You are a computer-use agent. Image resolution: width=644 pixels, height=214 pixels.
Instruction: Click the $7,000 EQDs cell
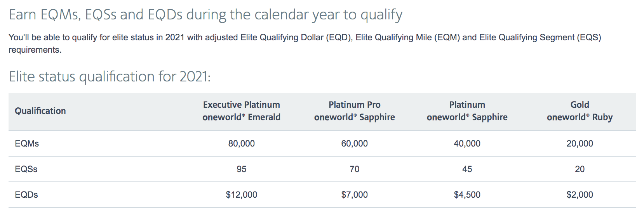pyautogui.click(x=354, y=195)
